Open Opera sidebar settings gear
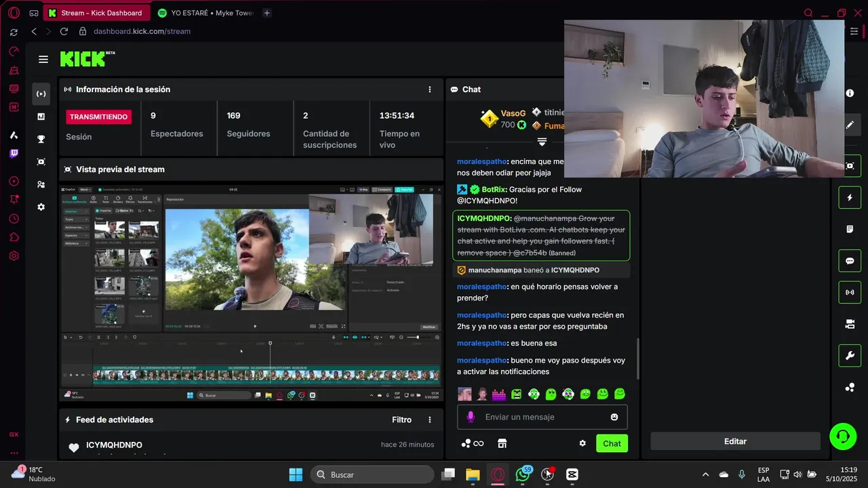This screenshot has width=868, height=488. (14, 256)
